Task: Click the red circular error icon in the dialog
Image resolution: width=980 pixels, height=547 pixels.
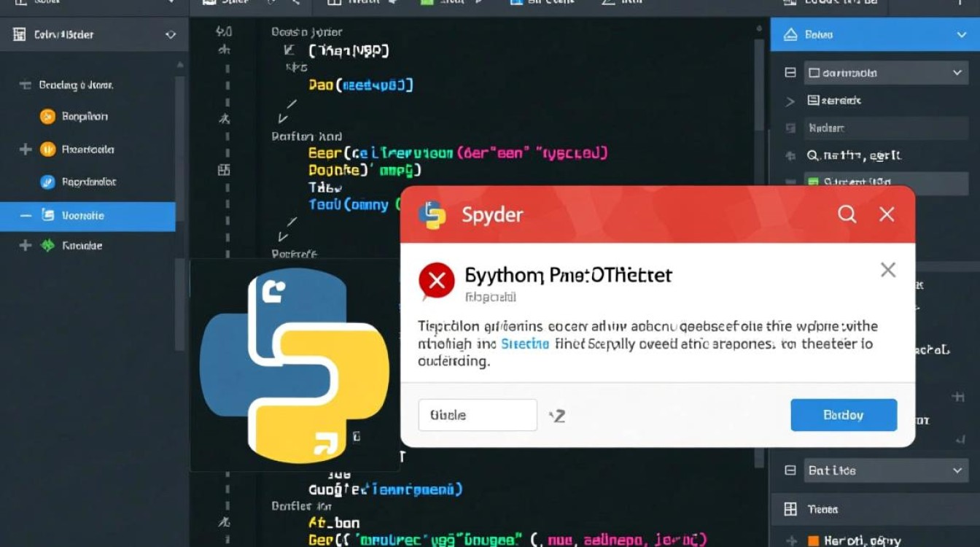Action: [437, 281]
